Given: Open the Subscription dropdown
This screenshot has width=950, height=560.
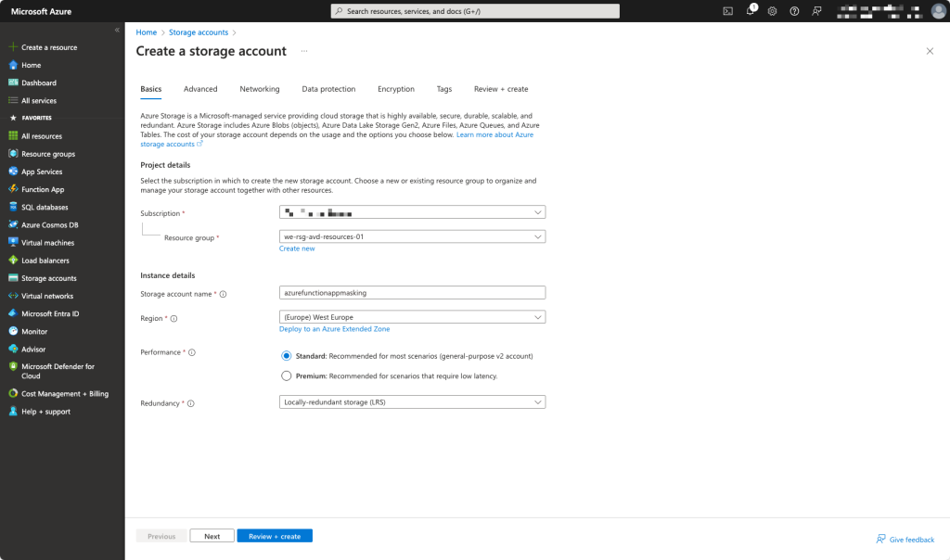Looking at the screenshot, I should click(x=412, y=212).
